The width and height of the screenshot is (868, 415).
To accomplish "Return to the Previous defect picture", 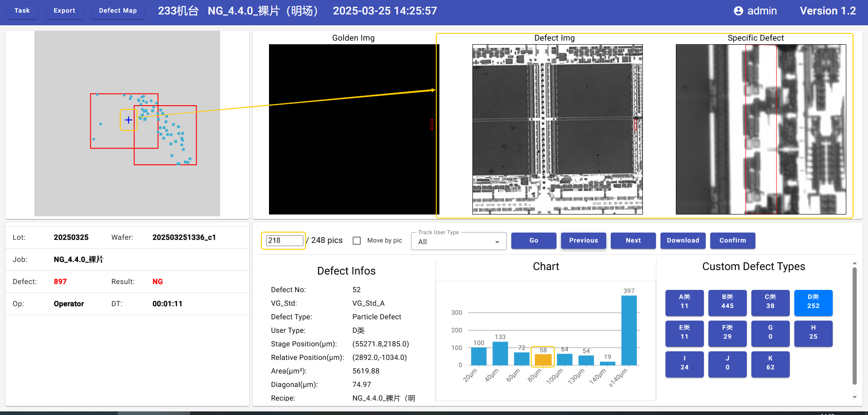I will coord(583,241).
